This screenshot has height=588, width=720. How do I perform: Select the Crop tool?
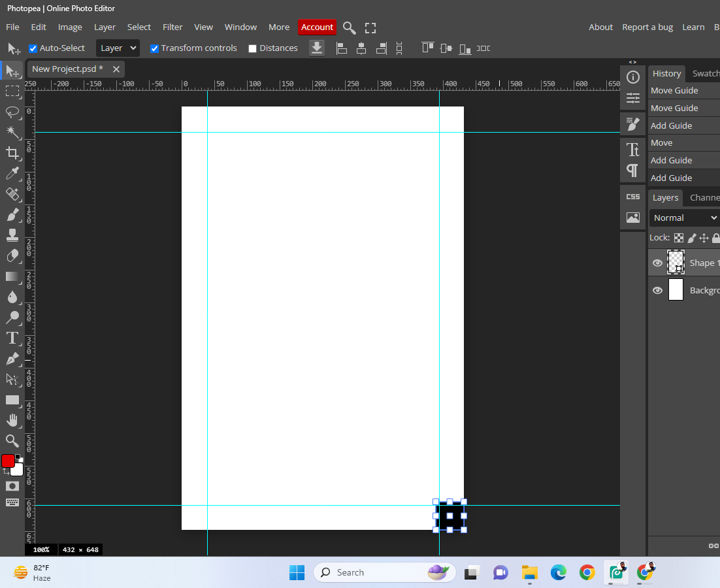pos(12,153)
